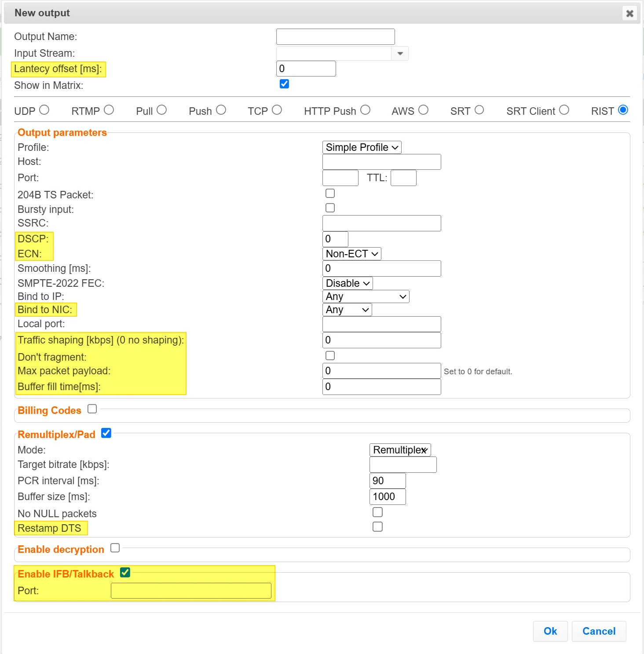
Task: Close the New output dialog
Action: tap(629, 13)
